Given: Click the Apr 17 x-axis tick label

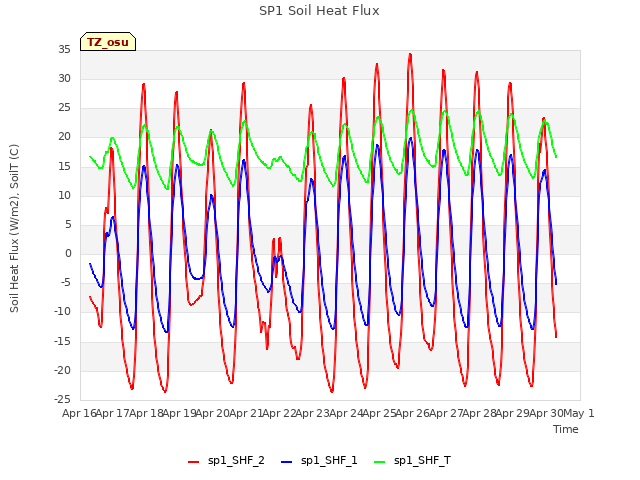Looking at the screenshot, I should [113, 413].
